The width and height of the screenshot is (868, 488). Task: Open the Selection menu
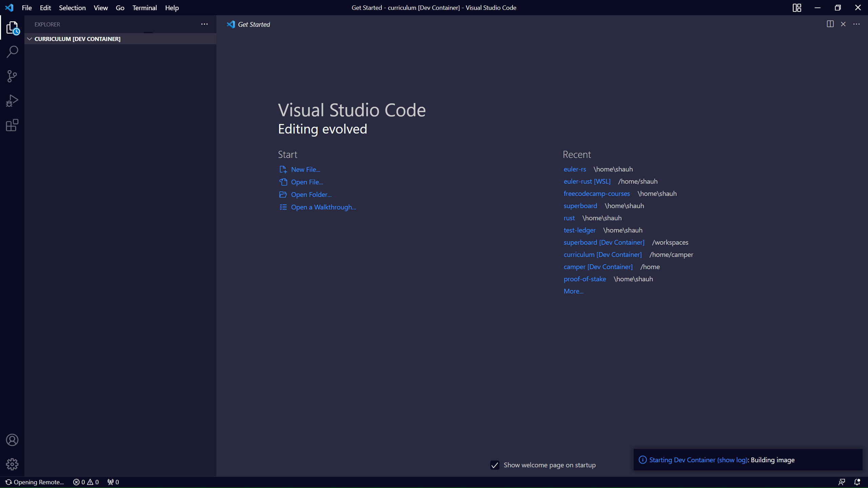(x=72, y=7)
